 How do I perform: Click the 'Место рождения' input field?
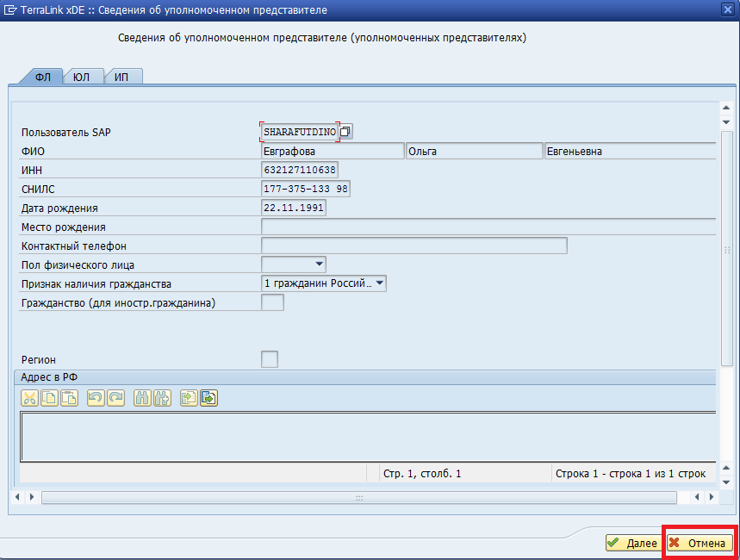[x=488, y=227]
